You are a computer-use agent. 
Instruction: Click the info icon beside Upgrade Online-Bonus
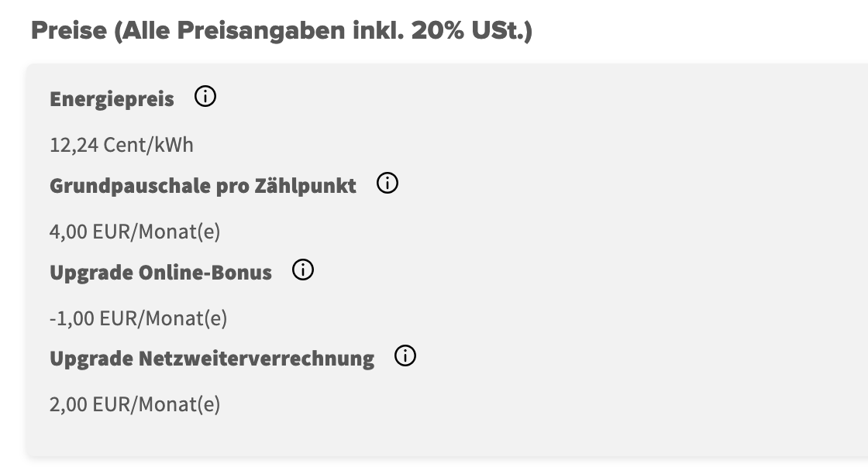point(303,270)
